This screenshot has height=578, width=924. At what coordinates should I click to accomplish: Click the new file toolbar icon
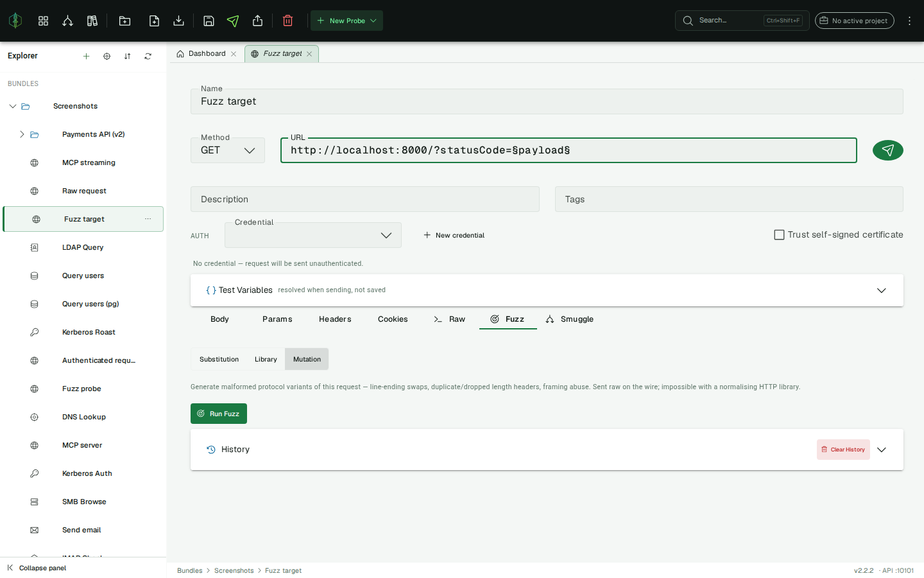tap(154, 21)
